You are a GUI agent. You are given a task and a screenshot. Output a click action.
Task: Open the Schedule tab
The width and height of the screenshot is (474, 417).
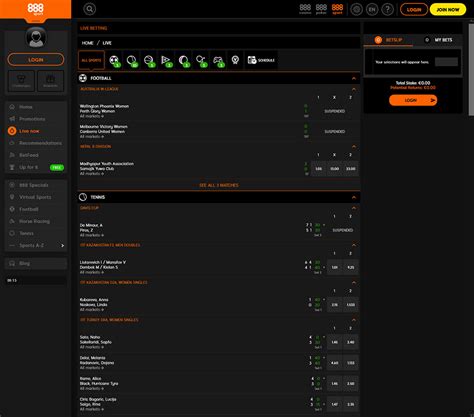261,60
